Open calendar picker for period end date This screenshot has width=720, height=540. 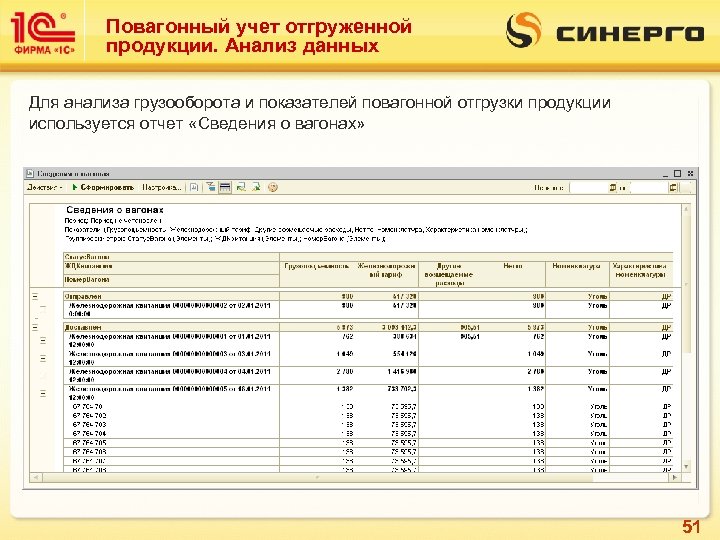[673, 187]
